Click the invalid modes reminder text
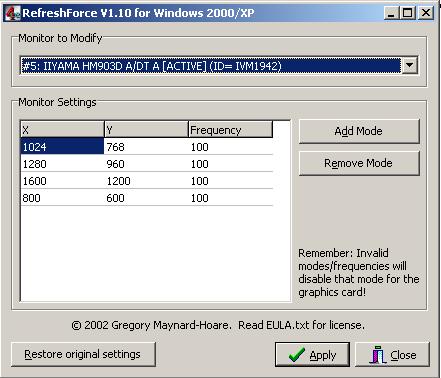This screenshot has height=378, width=441. pyautogui.click(x=359, y=273)
